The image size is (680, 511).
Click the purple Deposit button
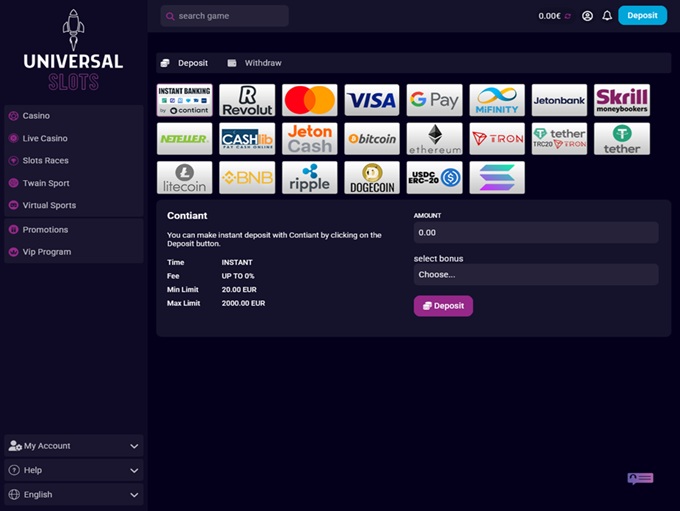[x=443, y=306]
